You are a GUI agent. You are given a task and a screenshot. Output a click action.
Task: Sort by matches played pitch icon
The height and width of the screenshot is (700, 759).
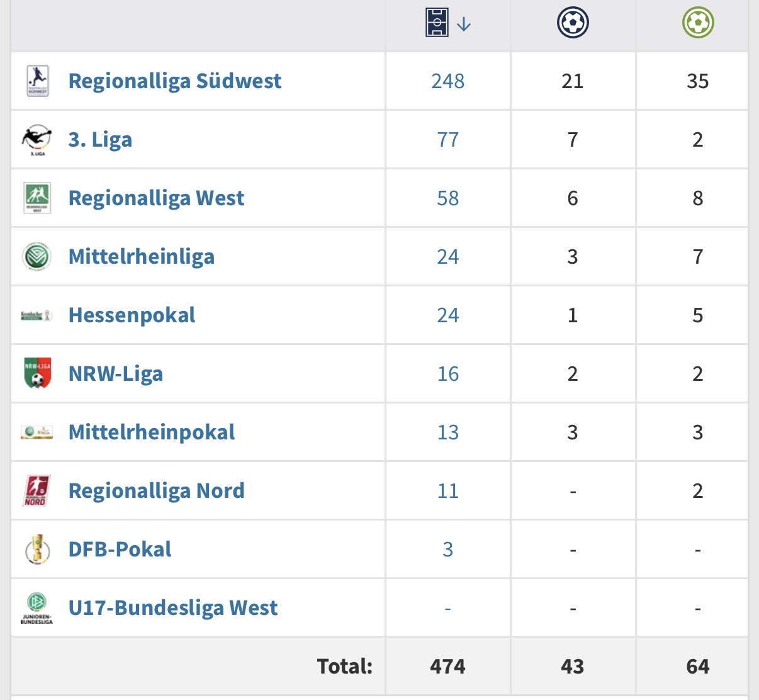tap(437, 23)
